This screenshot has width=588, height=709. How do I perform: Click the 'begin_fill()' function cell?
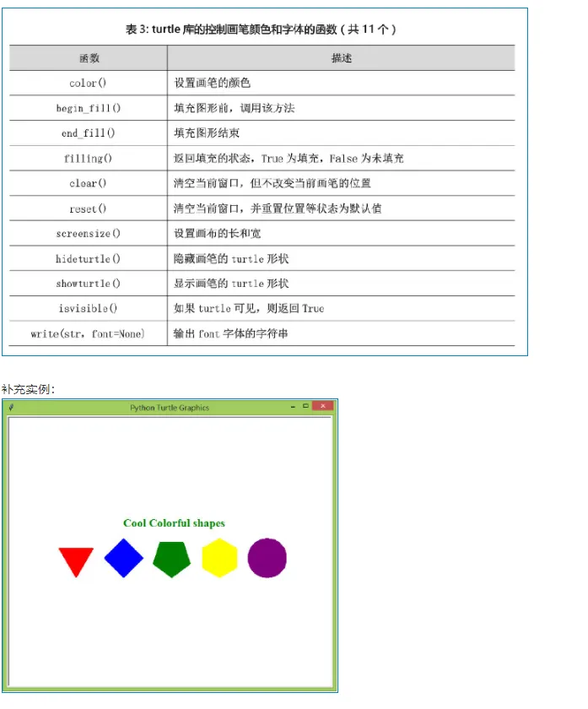(88, 108)
